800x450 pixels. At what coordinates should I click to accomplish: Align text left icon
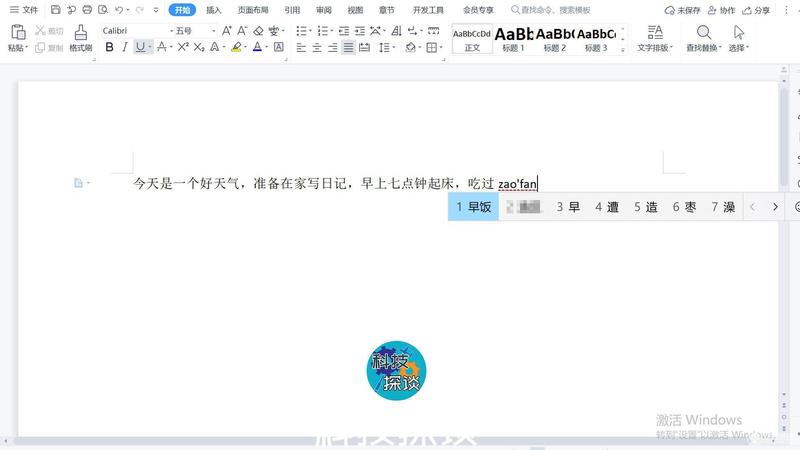(x=301, y=47)
